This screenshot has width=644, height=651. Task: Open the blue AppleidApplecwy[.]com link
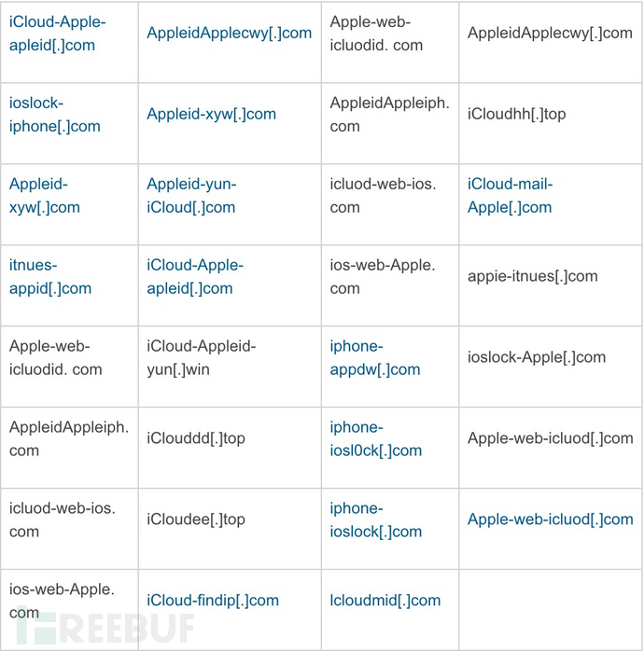pyautogui.click(x=230, y=33)
